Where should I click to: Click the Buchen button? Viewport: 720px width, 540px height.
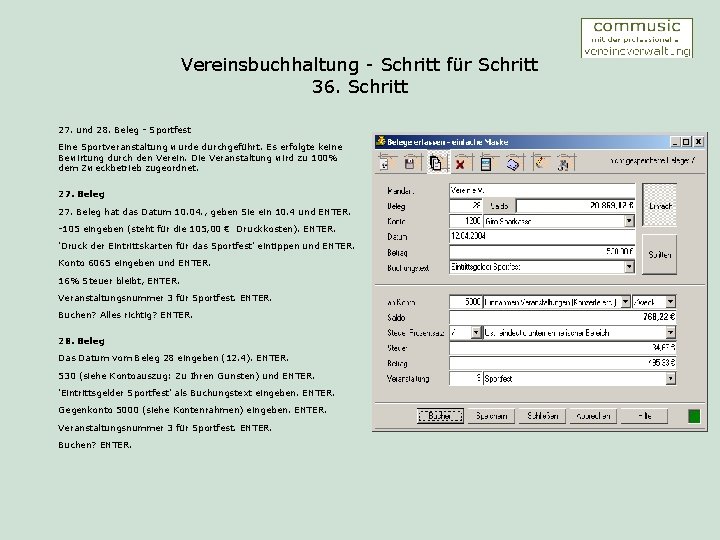pyautogui.click(x=440, y=416)
